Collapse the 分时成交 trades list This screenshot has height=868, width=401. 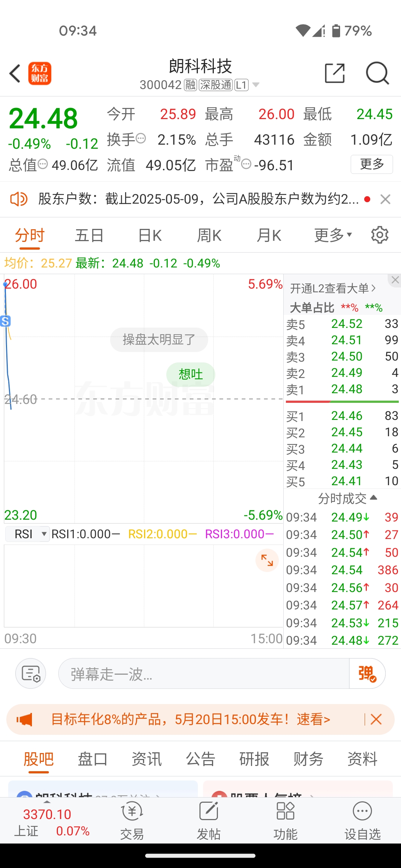348,498
